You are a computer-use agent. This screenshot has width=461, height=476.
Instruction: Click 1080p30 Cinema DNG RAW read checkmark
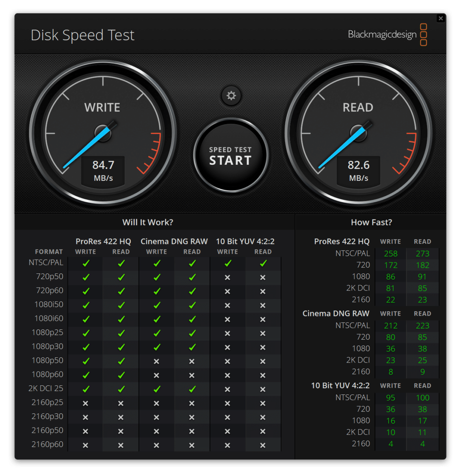[x=192, y=347]
